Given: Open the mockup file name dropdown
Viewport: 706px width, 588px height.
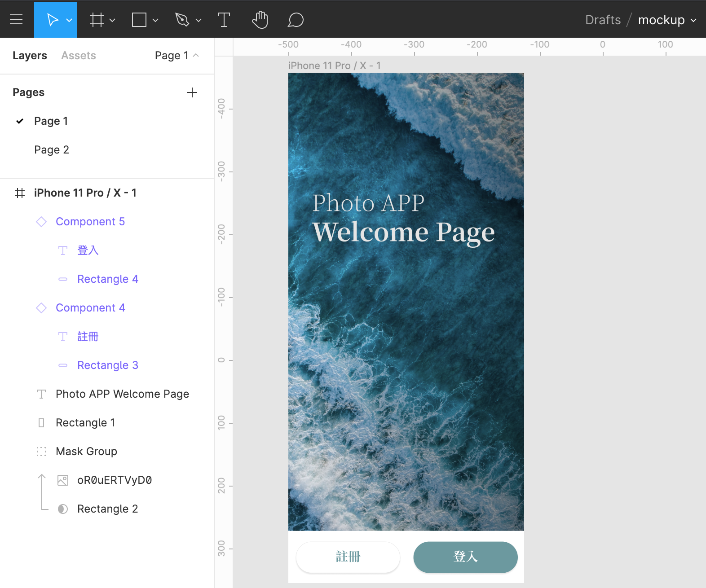Looking at the screenshot, I should (667, 20).
